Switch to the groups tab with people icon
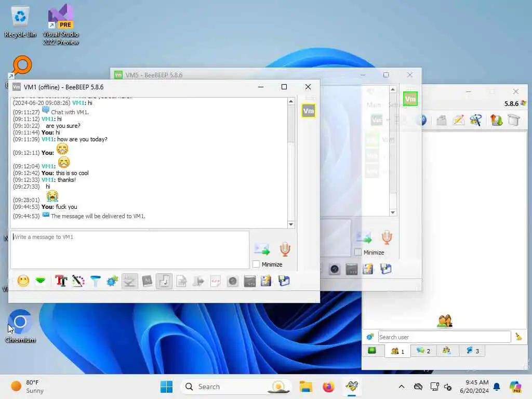532x399 pixels. tap(446, 351)
